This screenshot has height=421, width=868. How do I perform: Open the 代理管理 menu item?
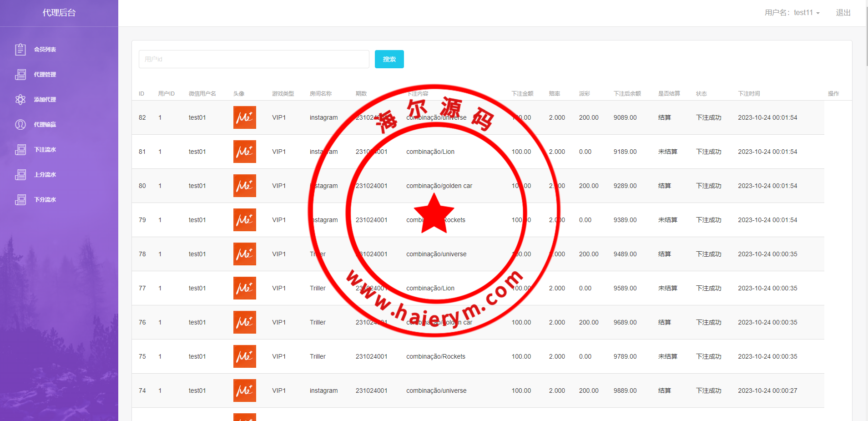tap(45, 74)
